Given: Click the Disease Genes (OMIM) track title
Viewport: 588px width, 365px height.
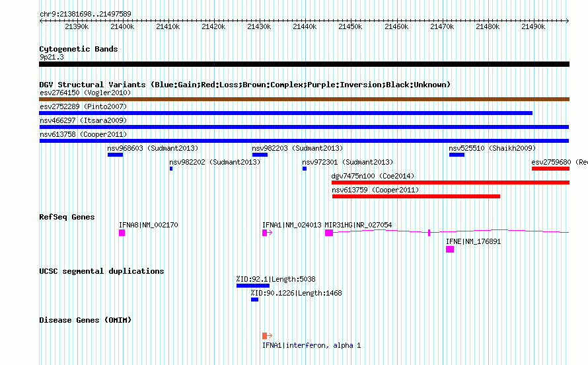Looking at the screenshot, I should [x=85, y=320].
